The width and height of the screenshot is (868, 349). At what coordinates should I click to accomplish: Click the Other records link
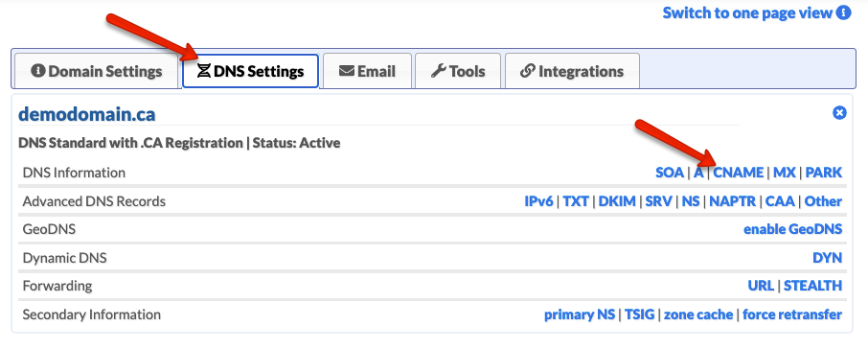(x=823, y=201)
